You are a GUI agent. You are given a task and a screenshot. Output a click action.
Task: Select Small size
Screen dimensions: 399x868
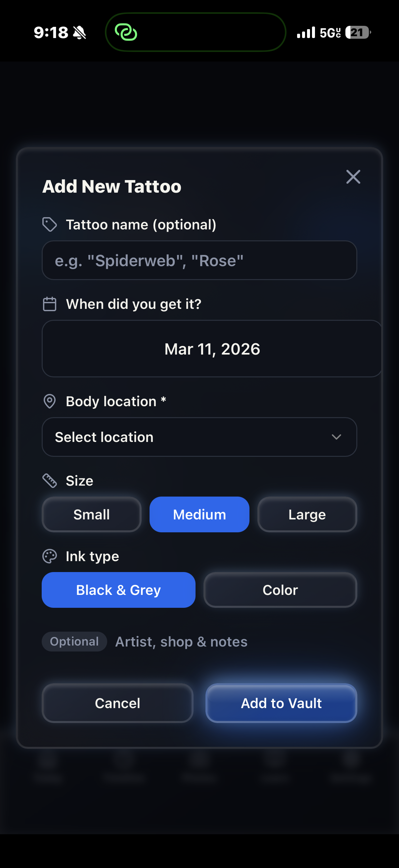point(91,514)
